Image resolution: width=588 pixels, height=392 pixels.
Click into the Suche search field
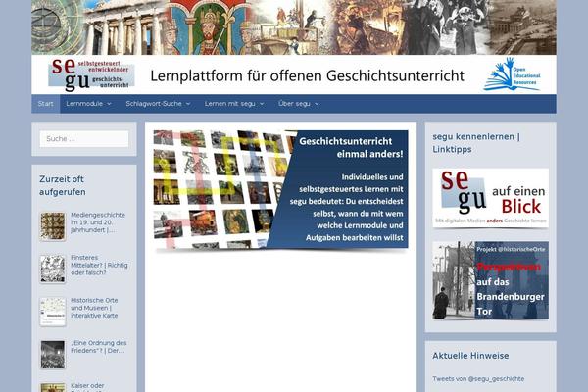click(84, 139)
